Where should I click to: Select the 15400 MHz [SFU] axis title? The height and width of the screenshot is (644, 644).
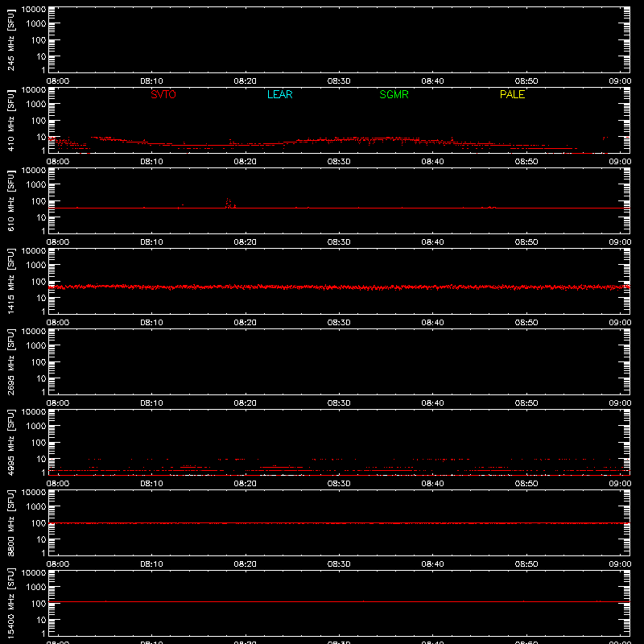(x=10, y=603)
